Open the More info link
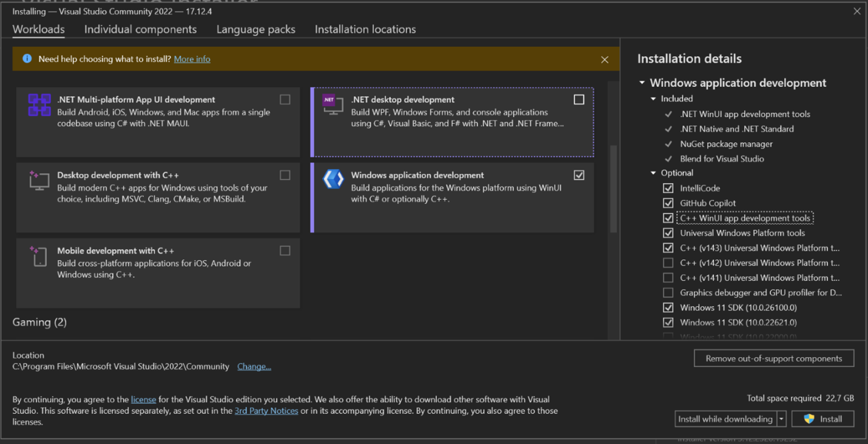 [x=192, y=59]
